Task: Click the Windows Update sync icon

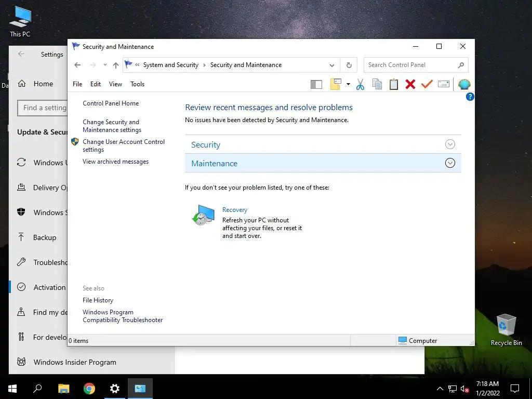Action: (x=21, y=162)
